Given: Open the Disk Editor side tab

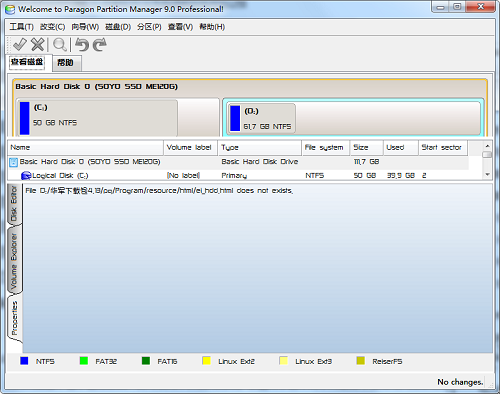Looking at the screenshot, I should point(14,204).
